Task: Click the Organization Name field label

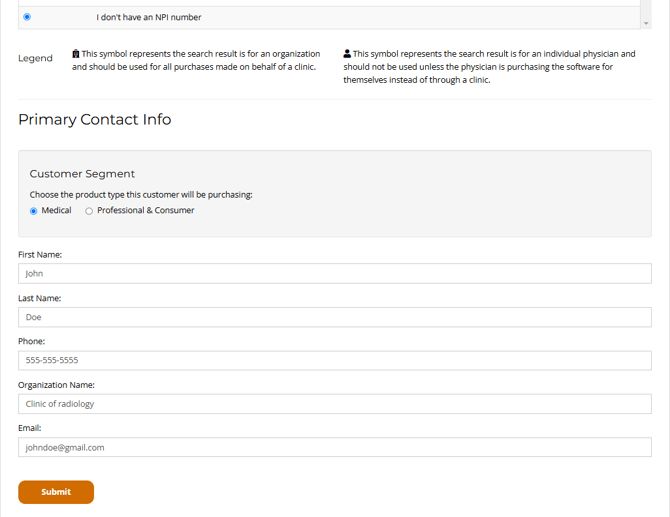Action: tap(56, 385)
